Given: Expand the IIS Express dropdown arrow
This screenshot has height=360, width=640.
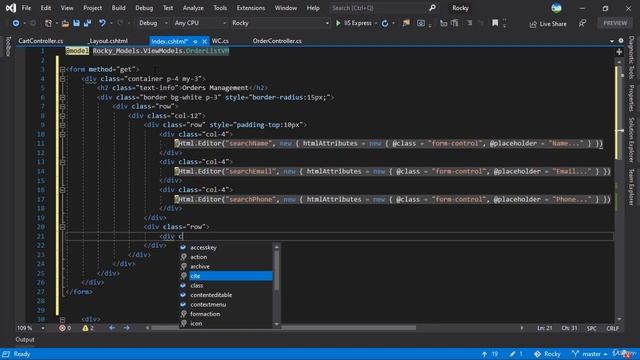Looking at the screenshot, I should point(376,23).
